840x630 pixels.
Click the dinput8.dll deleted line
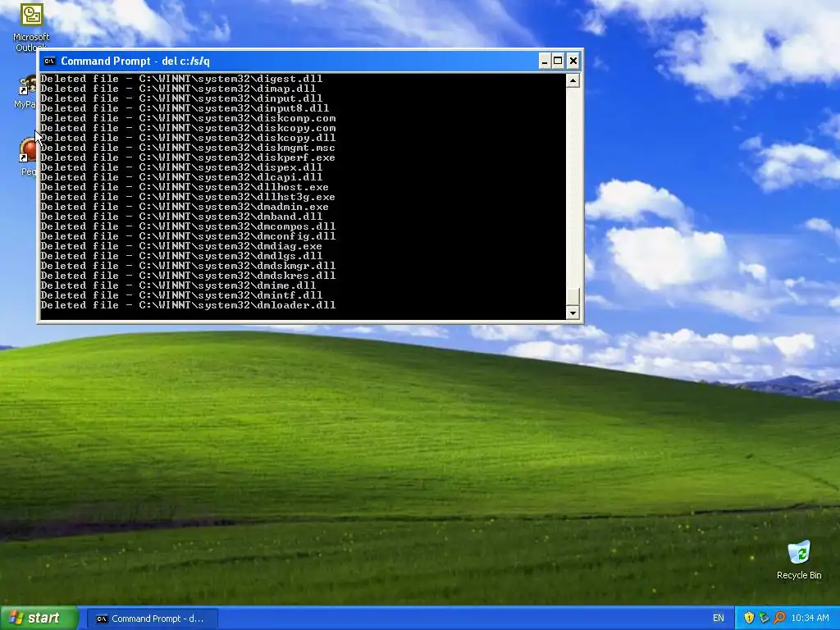(185, 108)
